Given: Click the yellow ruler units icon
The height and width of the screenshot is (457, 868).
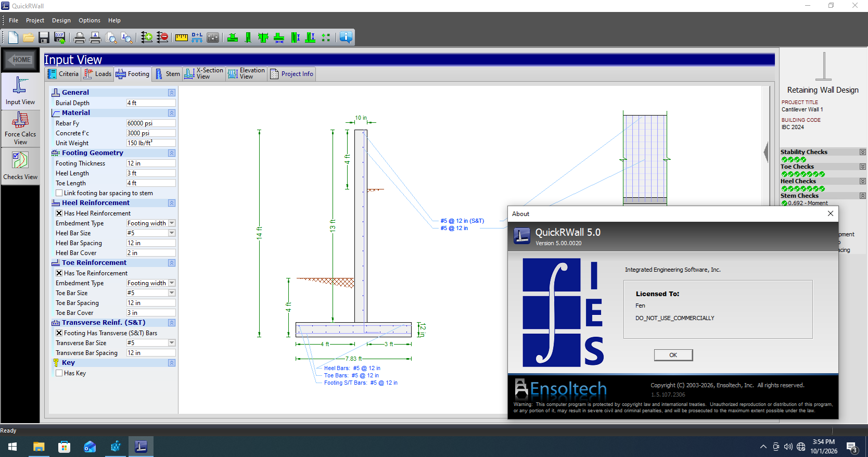Looking at the screenshot, I should coord(182,37).
